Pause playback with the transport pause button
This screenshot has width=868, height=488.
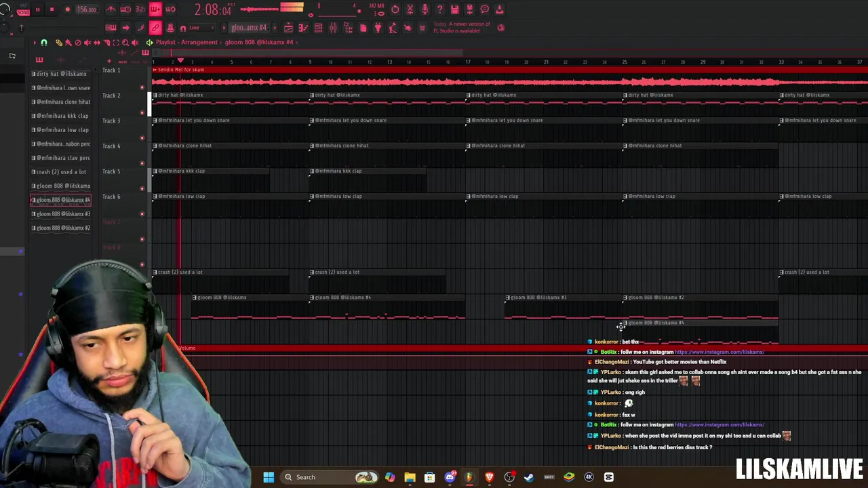pyautogui.click(x=37, y=9)
